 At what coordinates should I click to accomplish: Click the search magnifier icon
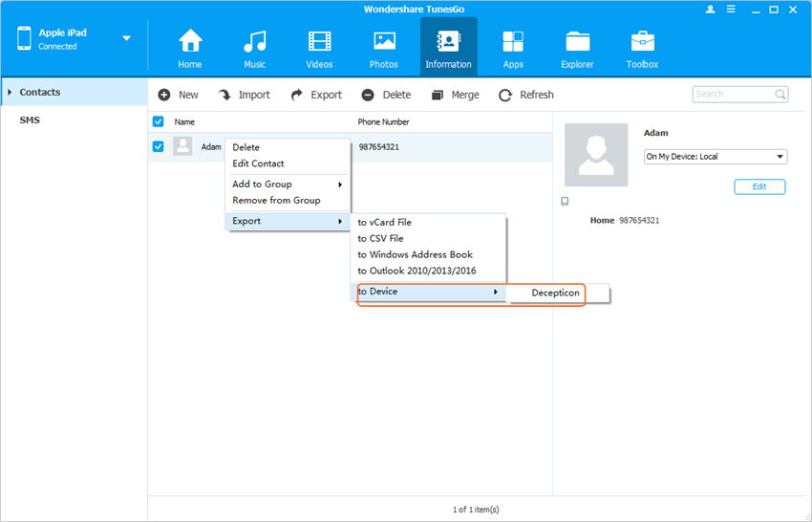[780, 95]
